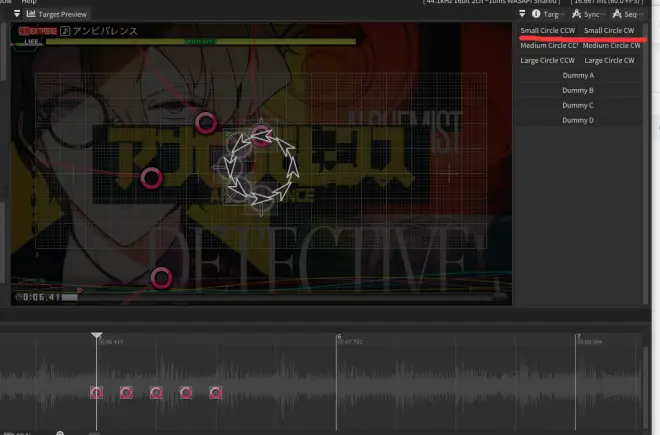Choose the Dummy A preset

[578, 75]
